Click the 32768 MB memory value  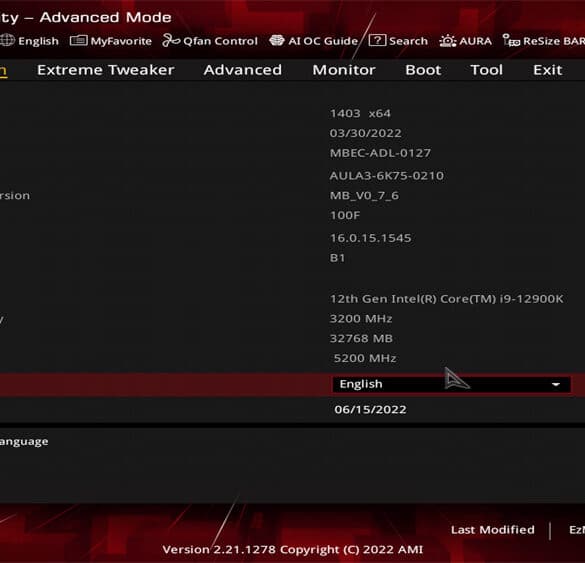point(361,338)
